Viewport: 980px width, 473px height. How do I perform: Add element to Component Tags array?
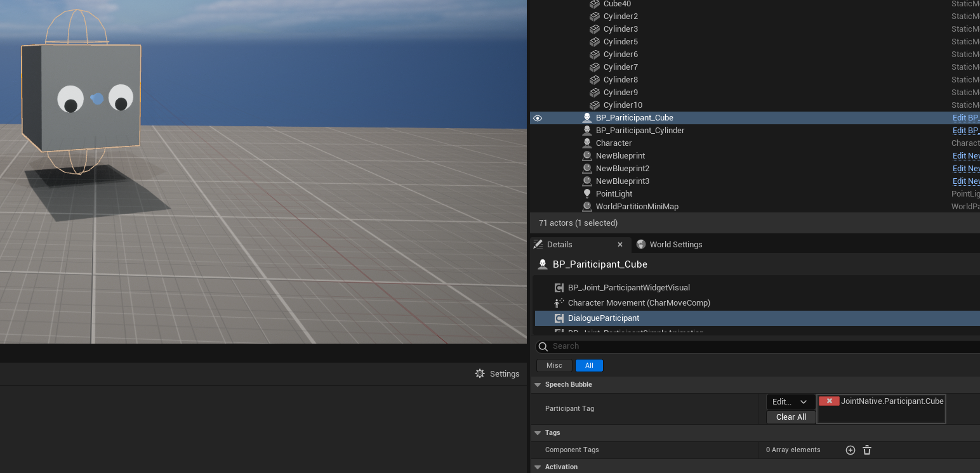pyautogui.click(x=851, y=450)
